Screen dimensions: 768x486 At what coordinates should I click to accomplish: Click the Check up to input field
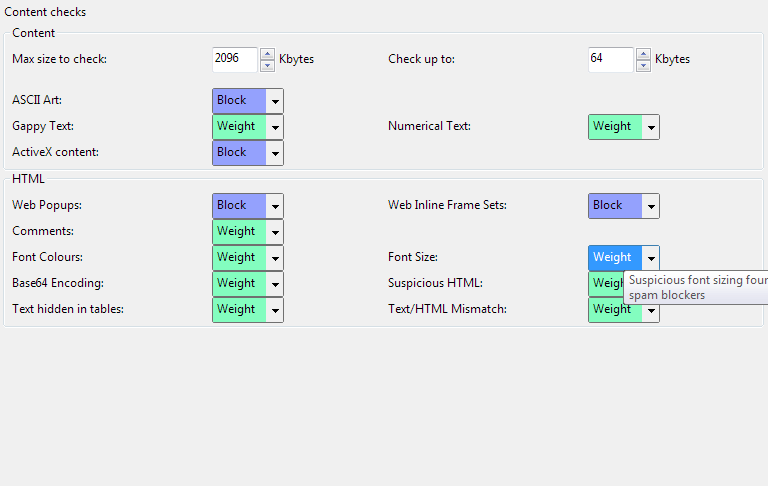611,60
